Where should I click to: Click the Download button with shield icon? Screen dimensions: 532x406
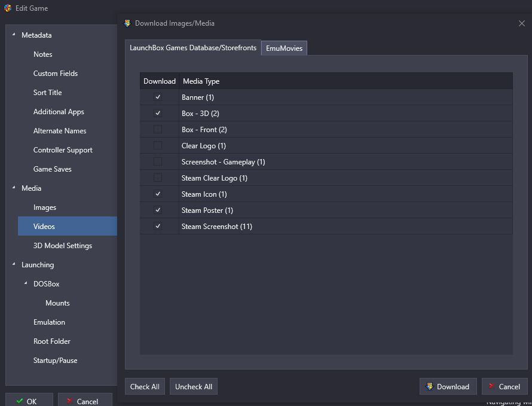pos(448,387)
